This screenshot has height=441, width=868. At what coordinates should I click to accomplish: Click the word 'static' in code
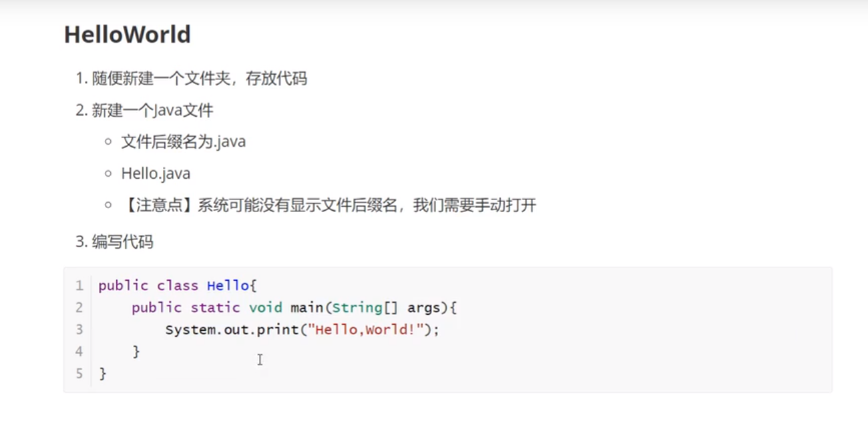215,308
